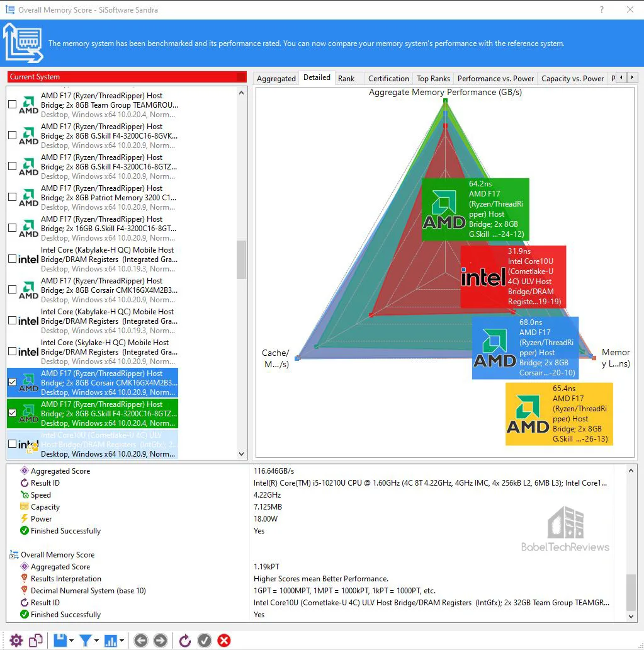Click the Speed stopwatch icon
The image size is (644, 650).
[25, 495]
